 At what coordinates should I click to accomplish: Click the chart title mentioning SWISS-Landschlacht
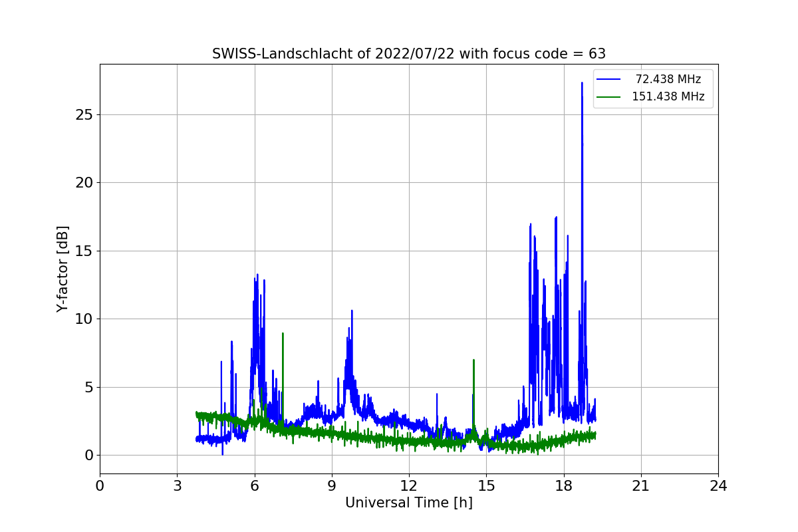(x=409, y=54)
